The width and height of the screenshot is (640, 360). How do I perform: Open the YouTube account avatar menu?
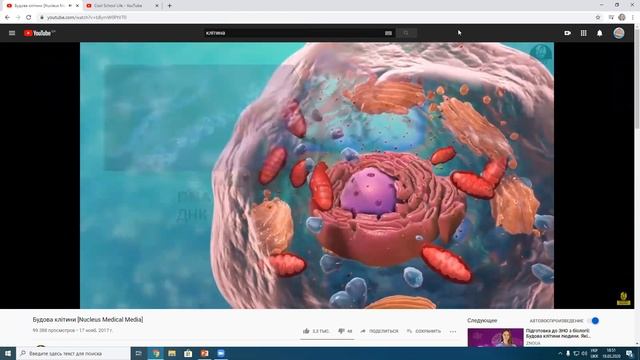619,33
